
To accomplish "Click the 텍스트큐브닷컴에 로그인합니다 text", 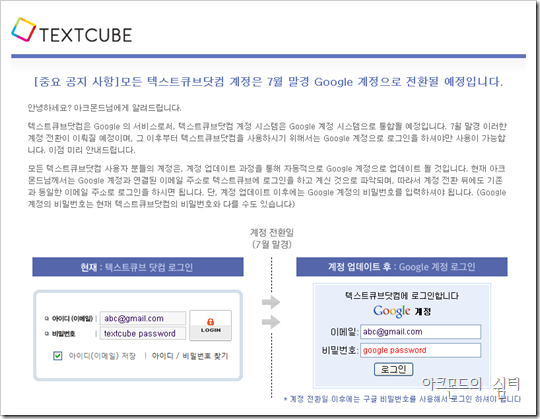I will point(402,295).
